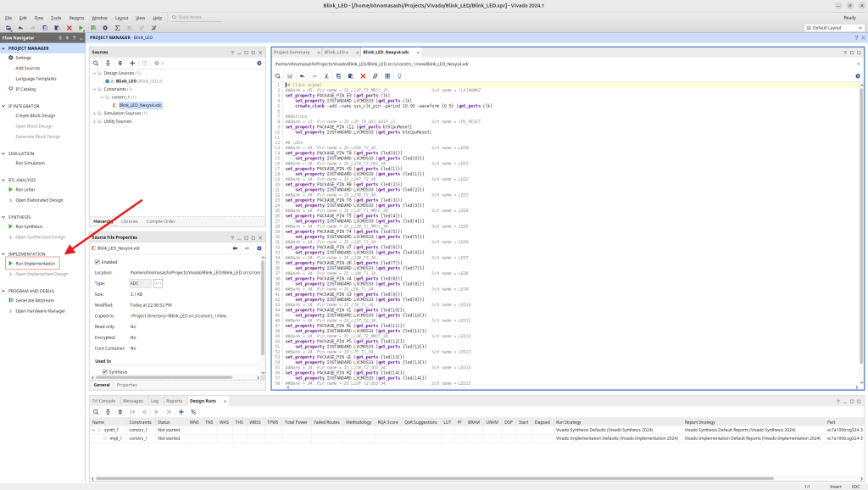The height and width of the screenshot is (490, 868).
Task: Click the Quick Access search field
Action: pos(195,17)
